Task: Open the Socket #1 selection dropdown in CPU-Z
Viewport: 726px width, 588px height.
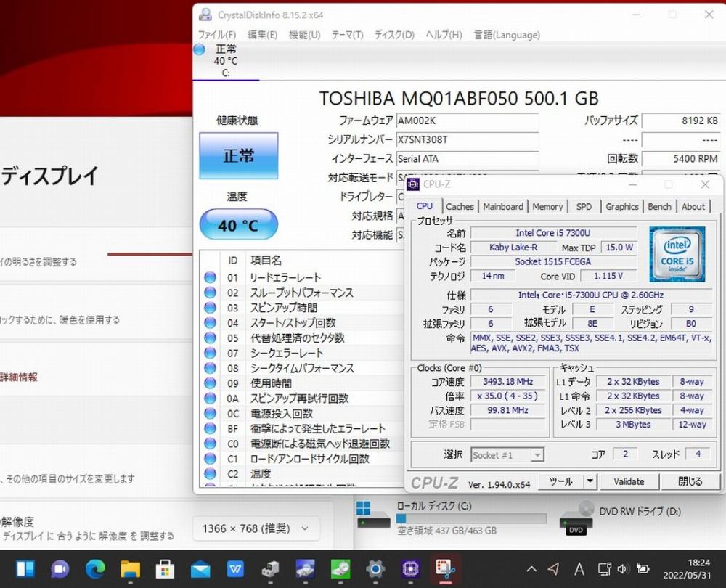Action: point(507,455)
